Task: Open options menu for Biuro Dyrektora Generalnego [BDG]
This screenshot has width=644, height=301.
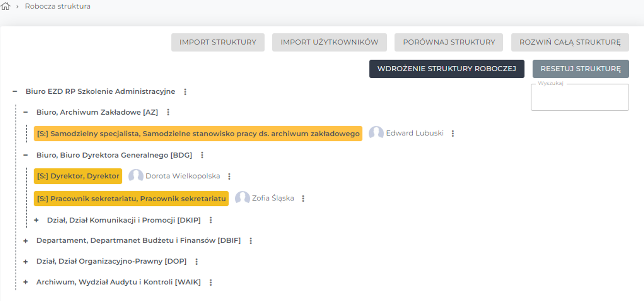Action: pyautogui.click(x=202, y=155)
